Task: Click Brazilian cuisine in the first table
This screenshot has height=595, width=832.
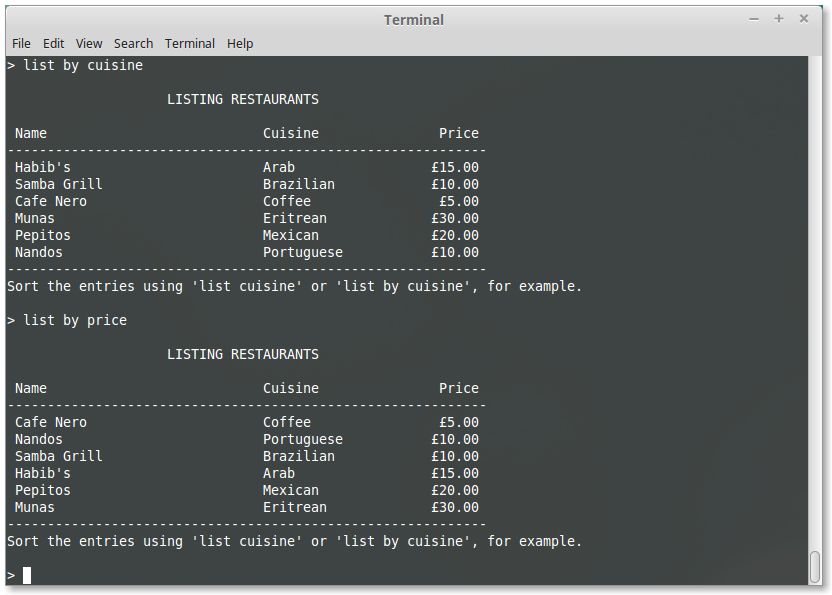Action: point(299,184)
